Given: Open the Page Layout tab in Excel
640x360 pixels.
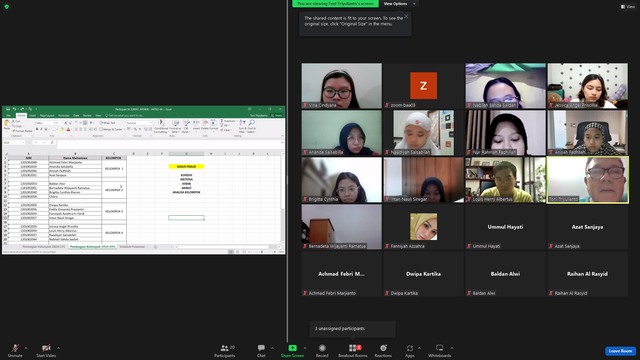Looking at the screenshot, I should (x=47, y=116).
